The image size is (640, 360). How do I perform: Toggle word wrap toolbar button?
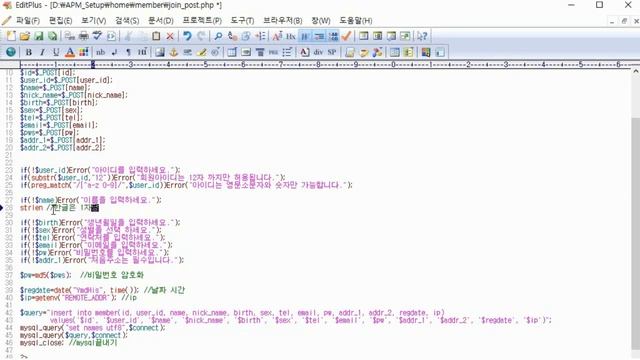tap(305, 36)
